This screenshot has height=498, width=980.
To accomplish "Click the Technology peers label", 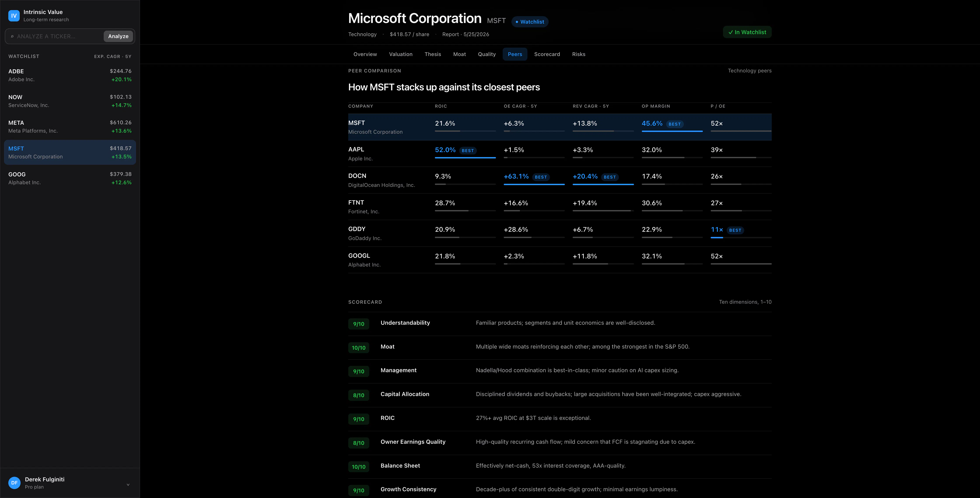I will pyautogui.click(x=749, y=71).
